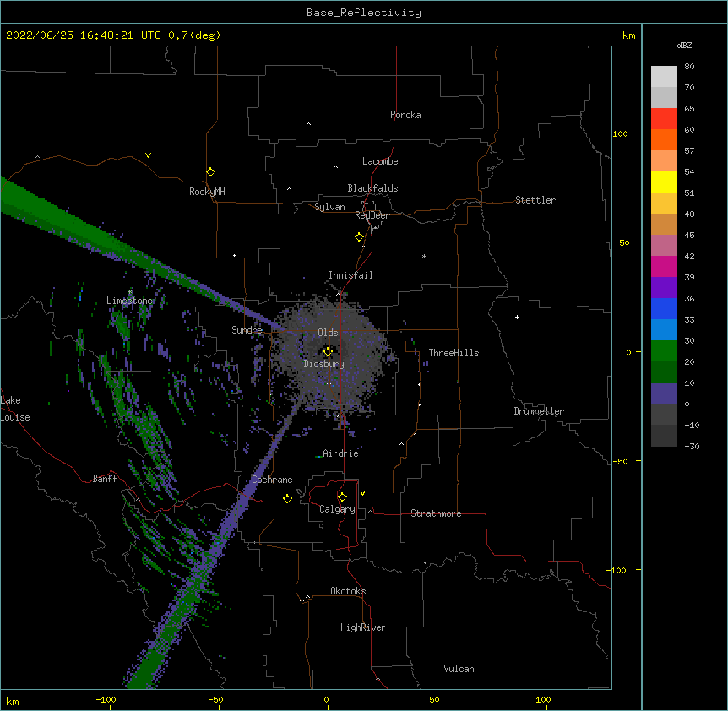
Task: Click the yellow diamond marker south of RedDeer
Action: tap(359, 237)
